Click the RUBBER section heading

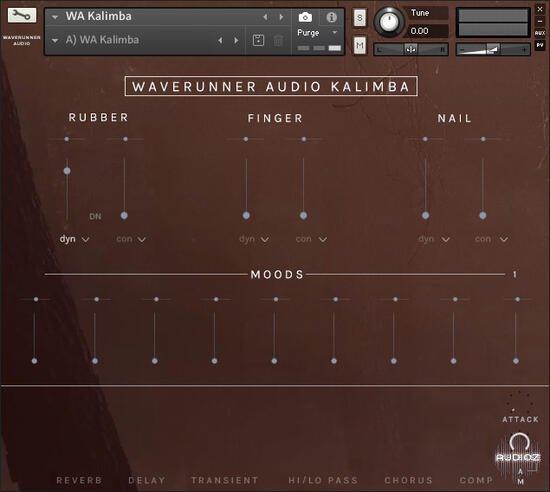coord(99,117)
